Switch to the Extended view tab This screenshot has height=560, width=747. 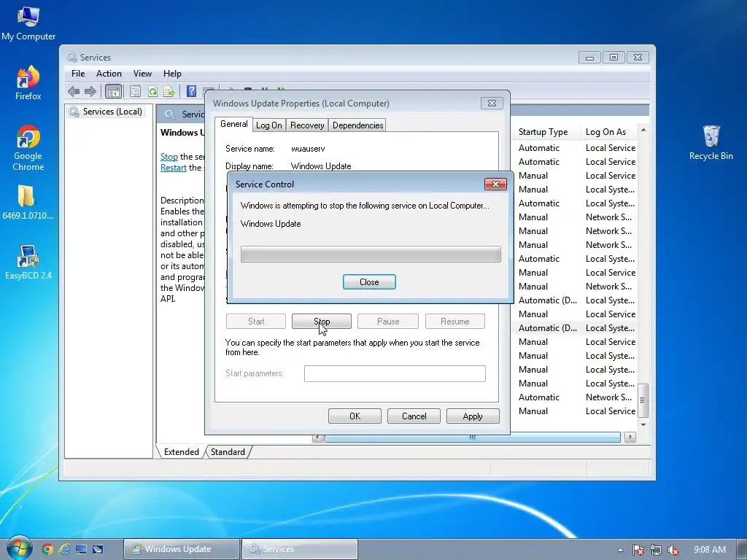coord(182,452)
